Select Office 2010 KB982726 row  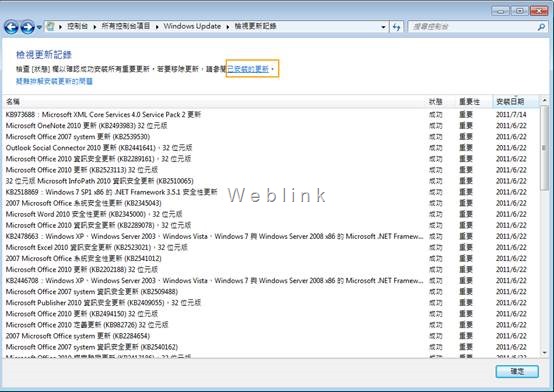click(271, 325)
